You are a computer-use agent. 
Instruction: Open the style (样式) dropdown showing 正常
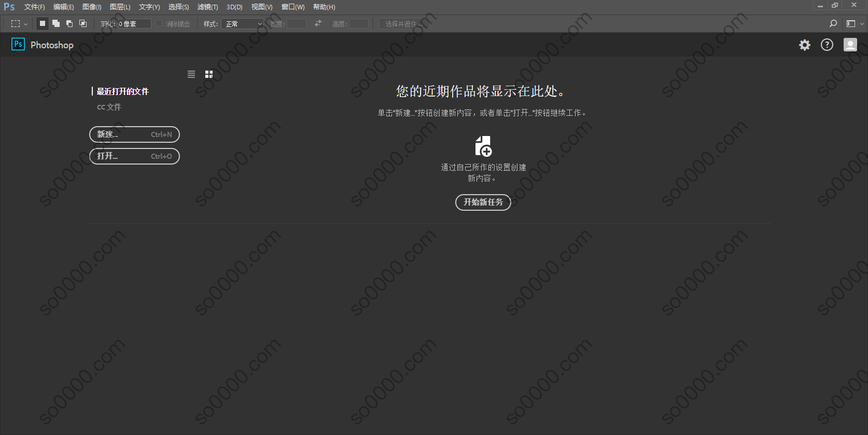point(243,24)
